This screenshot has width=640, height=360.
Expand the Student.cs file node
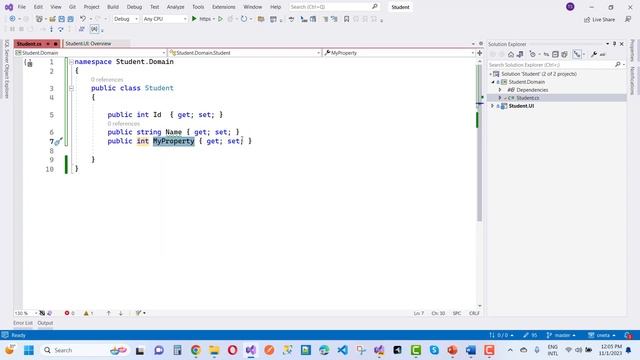tap(500, 98)
